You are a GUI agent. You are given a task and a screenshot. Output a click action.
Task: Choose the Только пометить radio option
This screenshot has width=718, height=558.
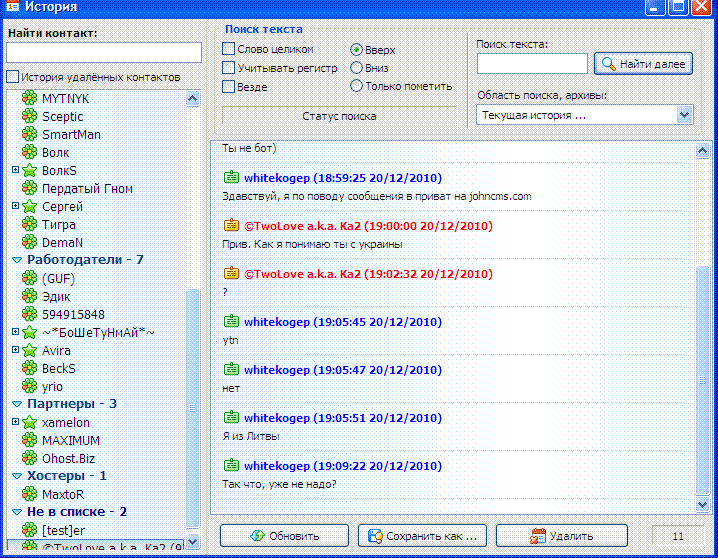coord(356,86)
